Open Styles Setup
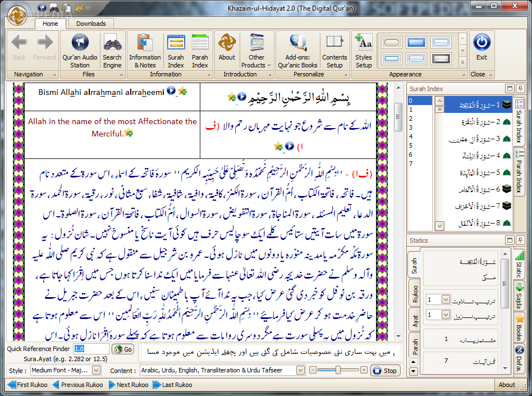Image resolution: width=532 pixels, height=396 pixels. [364, 51]
